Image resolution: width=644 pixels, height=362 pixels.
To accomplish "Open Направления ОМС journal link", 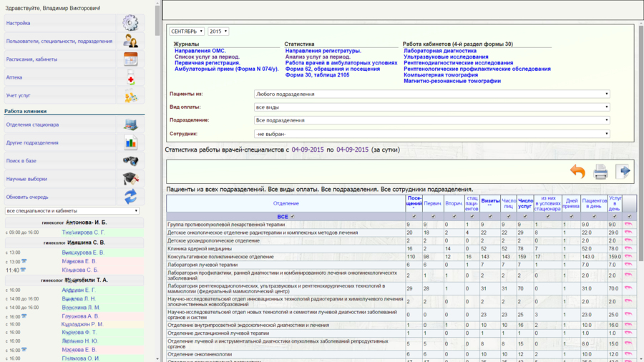I will [200, 51].
